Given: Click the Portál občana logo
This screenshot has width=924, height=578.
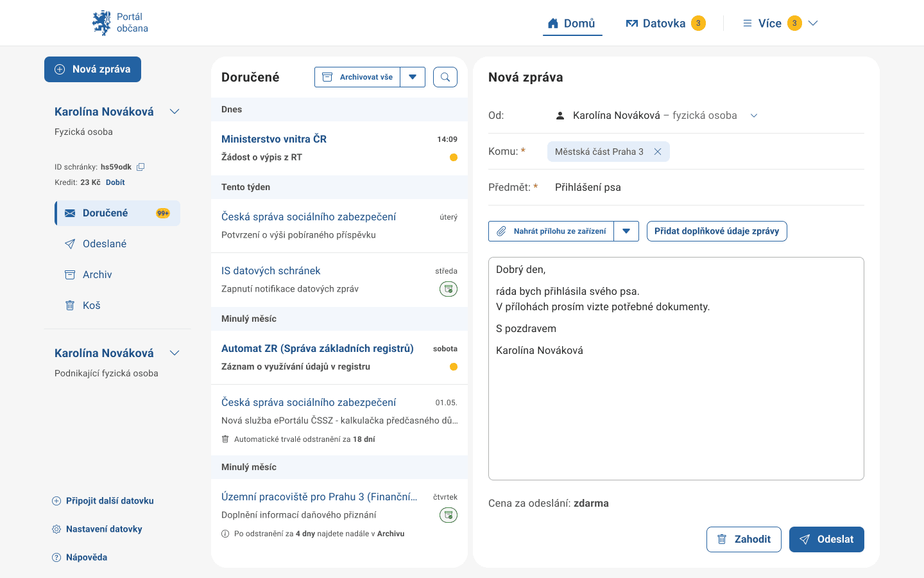Looking at the screenshot, I should tap(121, 23).
